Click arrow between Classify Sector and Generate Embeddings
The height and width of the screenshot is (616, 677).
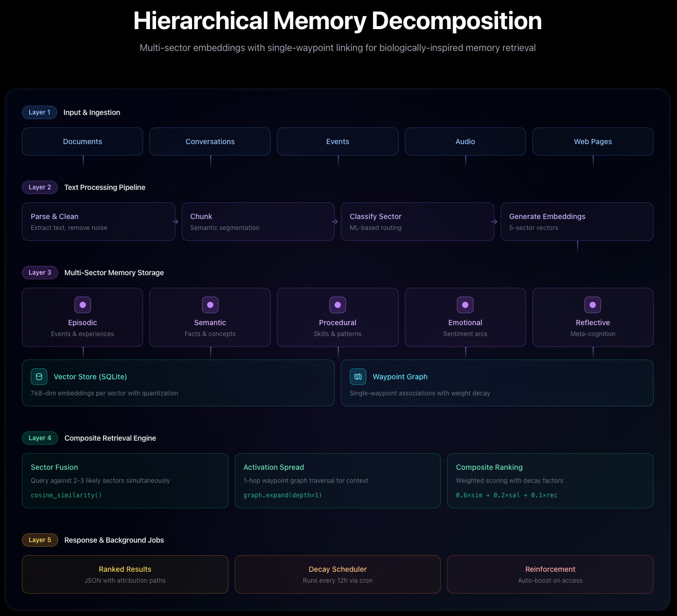pyautogui.click(x=494, y=222)
